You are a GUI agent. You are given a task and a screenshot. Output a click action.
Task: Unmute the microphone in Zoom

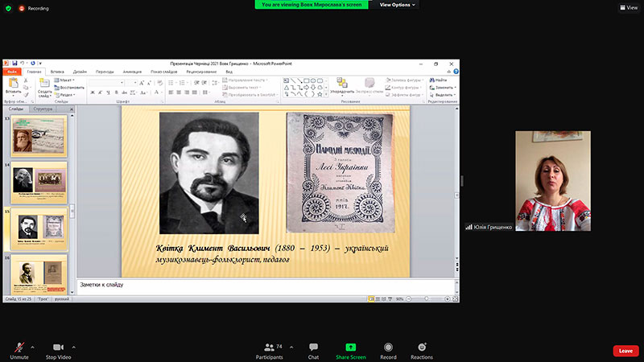click(19, 351)
